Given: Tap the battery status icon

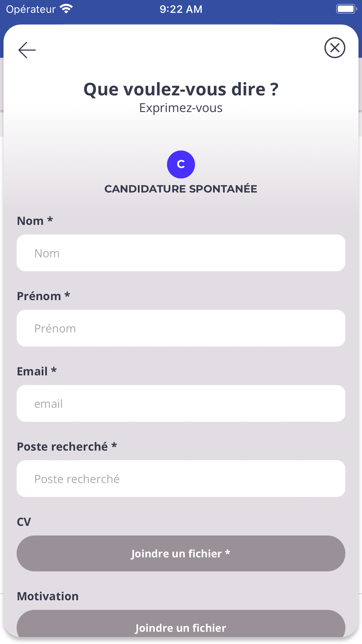Looking at the screenshot, I should [347, 9].
